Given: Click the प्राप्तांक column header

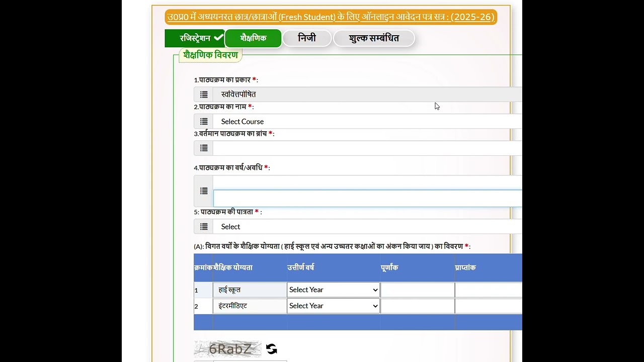Looking at the screenshot, I should coord(465,267).
